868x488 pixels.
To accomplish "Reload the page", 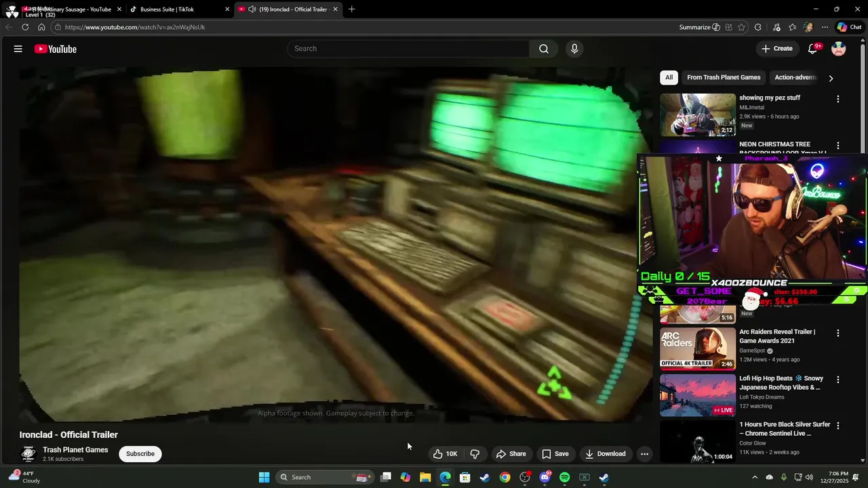I will click(x=25, y=27).
